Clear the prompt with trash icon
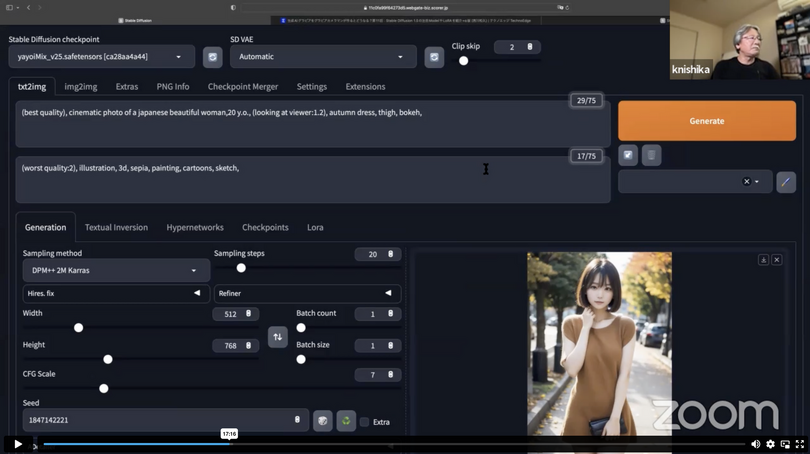This screenshot has height=454, width=810. pos(651,155)
